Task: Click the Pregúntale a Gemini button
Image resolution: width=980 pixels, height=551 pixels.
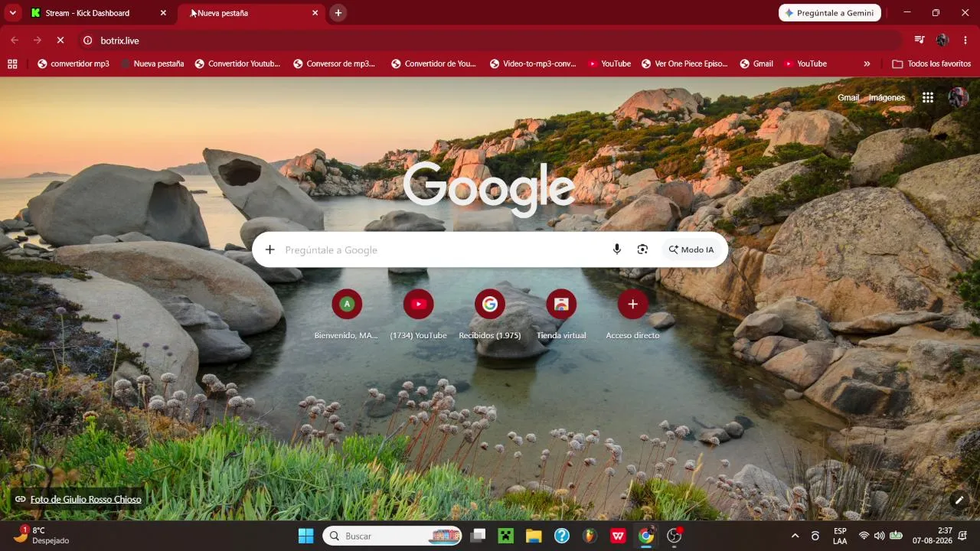Action: (x=830, y=13)
